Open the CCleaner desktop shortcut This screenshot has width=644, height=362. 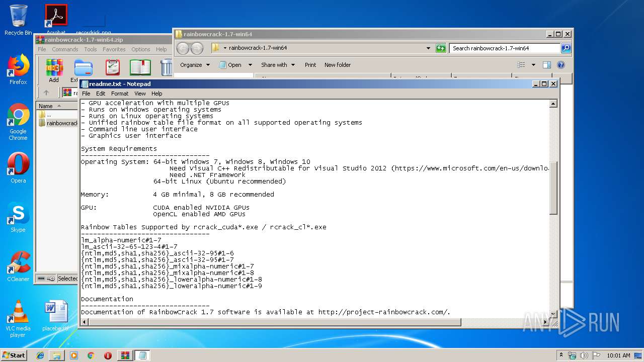18,267
